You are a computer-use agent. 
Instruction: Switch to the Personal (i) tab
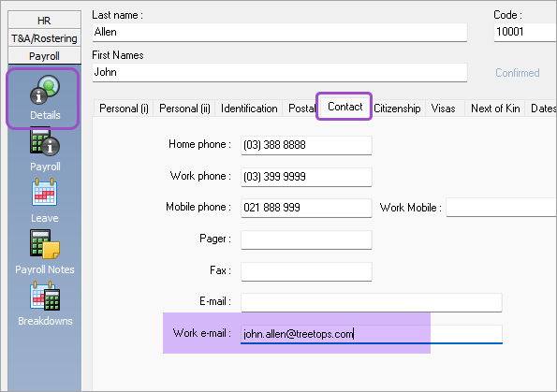124,109
